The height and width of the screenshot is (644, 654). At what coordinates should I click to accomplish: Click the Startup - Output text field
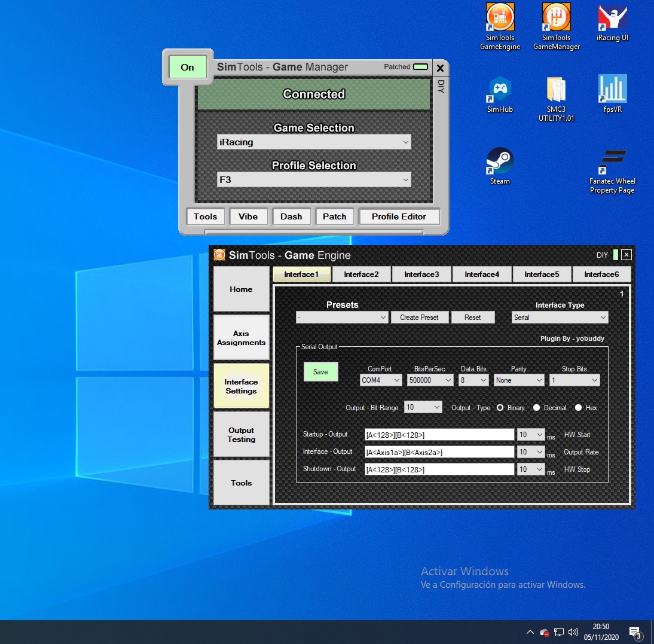439,435
